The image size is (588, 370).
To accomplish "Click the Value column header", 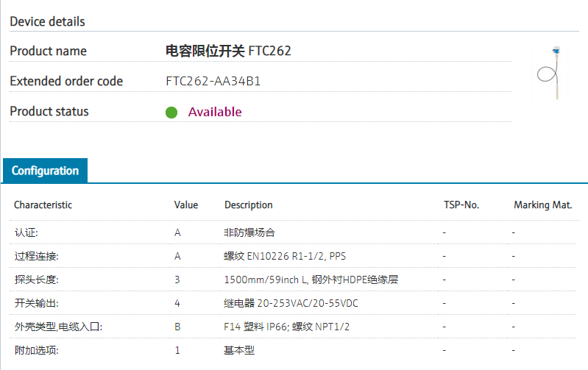I will point(186,204).
